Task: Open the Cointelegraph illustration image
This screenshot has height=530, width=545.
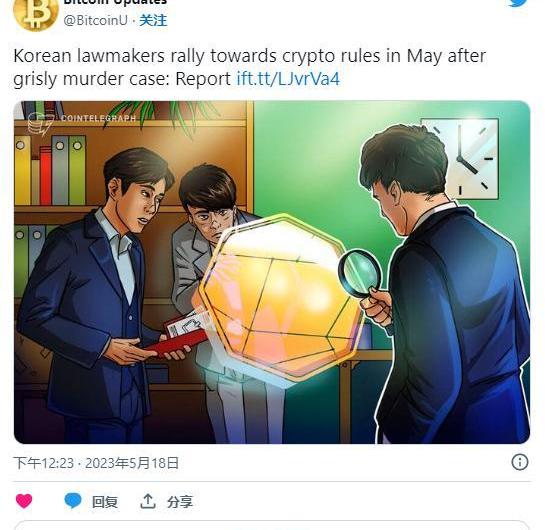Action: pos(272,272)
